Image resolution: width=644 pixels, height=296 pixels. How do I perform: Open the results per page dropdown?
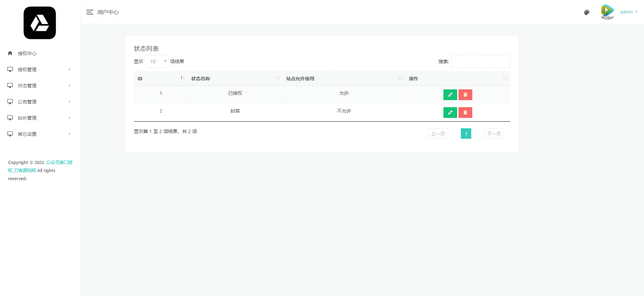click(157, 61)
